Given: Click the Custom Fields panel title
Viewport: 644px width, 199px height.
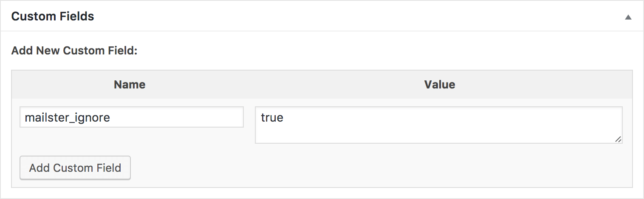Looking at the screenshot, I should [x=53, y=17].
